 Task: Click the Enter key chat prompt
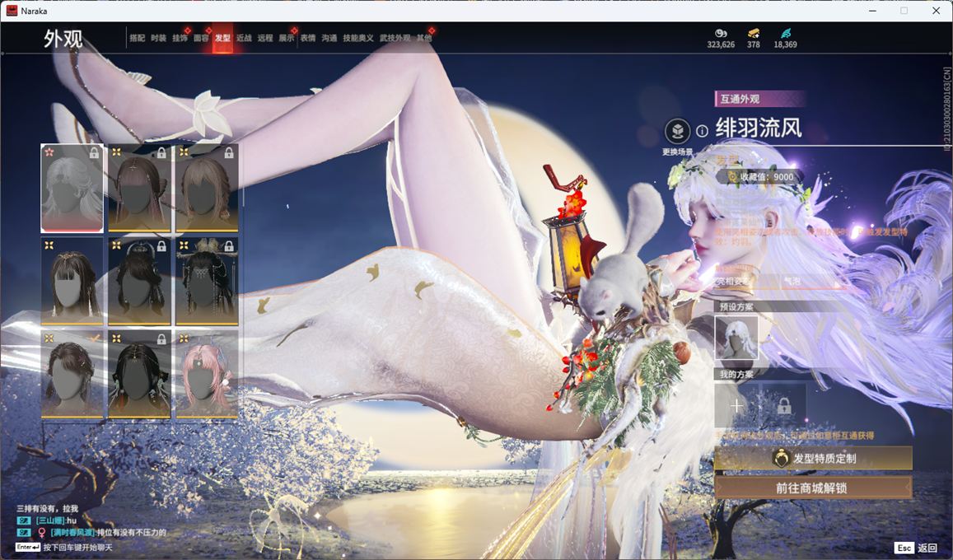click(x=63, y=548)
